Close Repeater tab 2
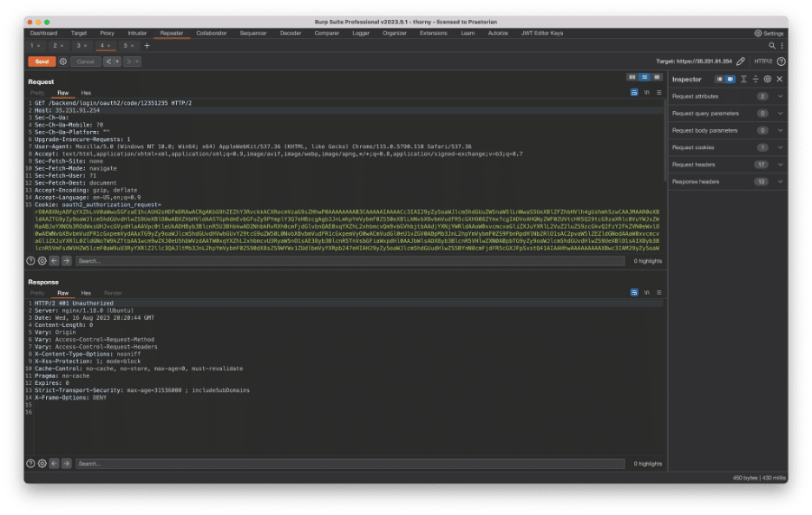The image size is (812, 515). [62, 46]
